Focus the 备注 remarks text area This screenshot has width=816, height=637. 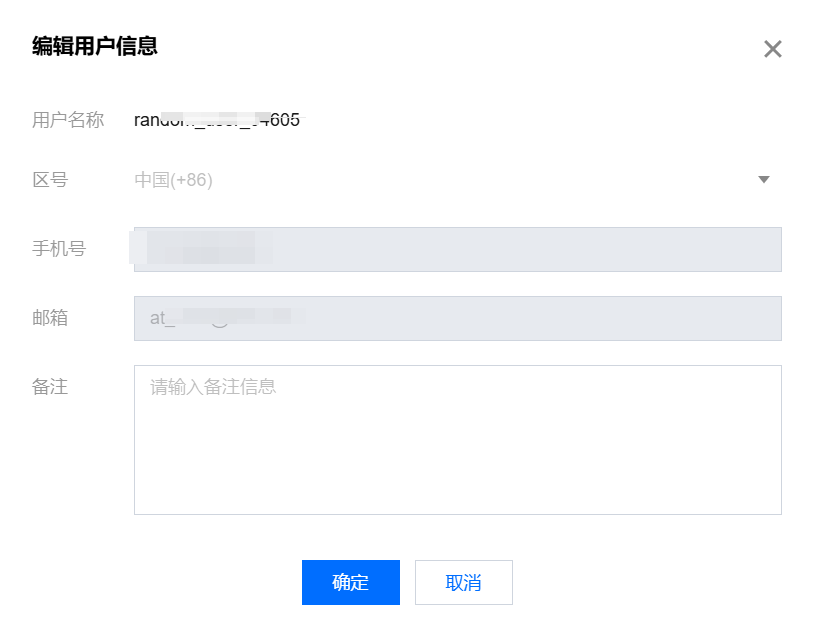pos(457,440)
